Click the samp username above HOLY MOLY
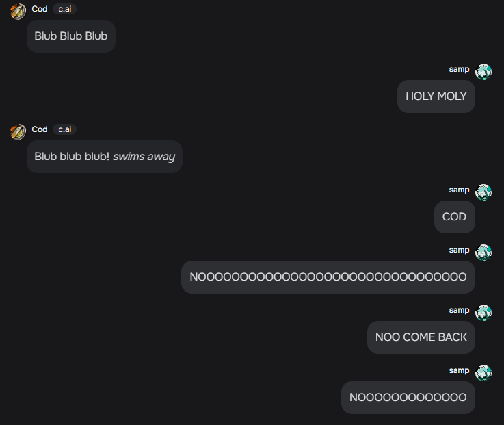 (x=459, y=70)
